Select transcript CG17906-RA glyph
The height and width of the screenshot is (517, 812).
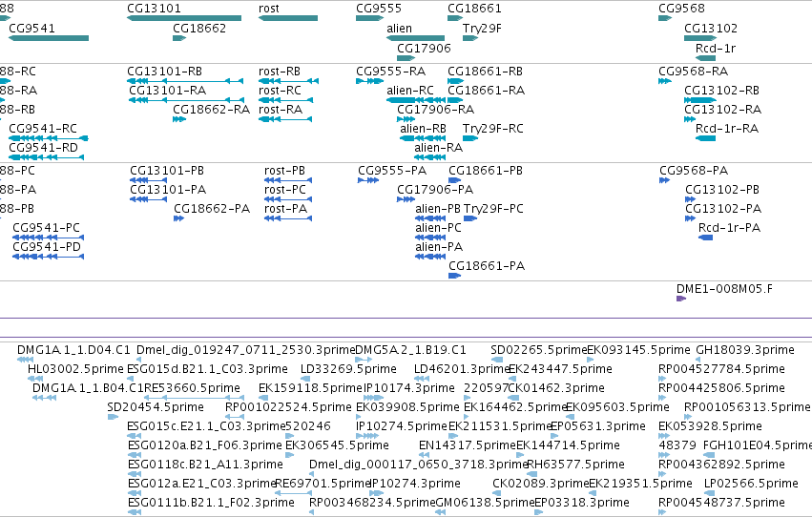coord(406,119)
